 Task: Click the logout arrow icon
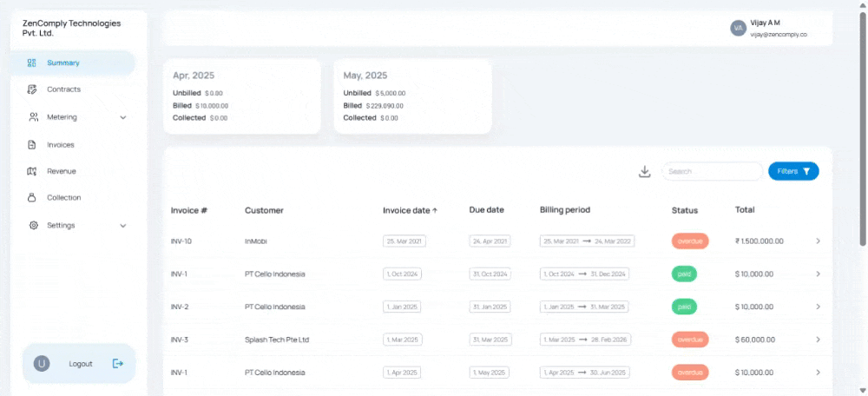tap(118, 363)
